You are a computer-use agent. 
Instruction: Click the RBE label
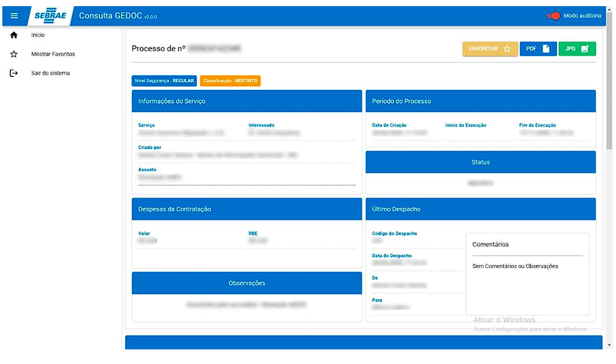click(253, 233)
